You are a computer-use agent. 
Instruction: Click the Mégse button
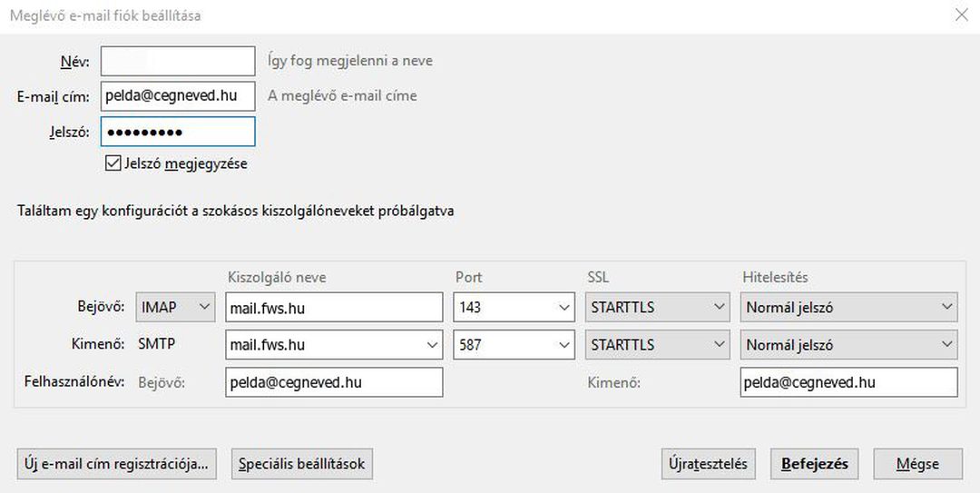[917, 464]
